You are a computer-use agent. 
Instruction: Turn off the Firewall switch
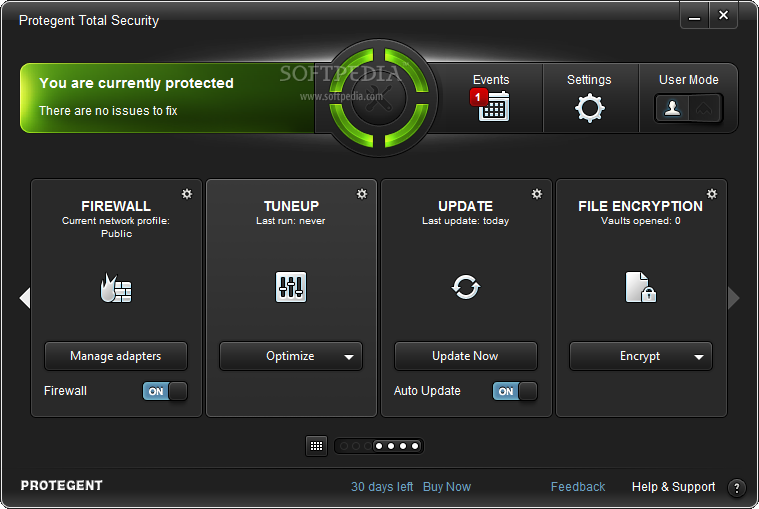pyautogui.click(x=165, y=391)
